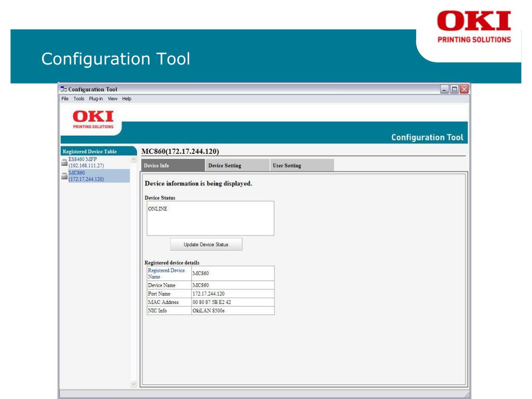
Task: Click the ONLINE device status box
Action: tap(210, 219)
